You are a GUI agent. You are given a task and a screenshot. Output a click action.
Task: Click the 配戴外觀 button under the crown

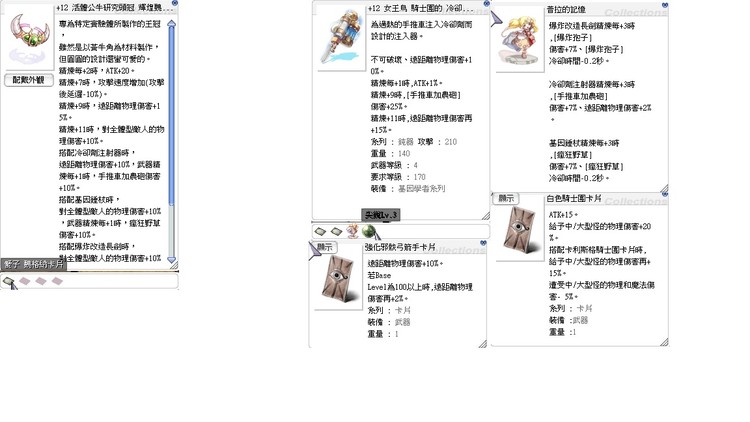tap(28, 80)
